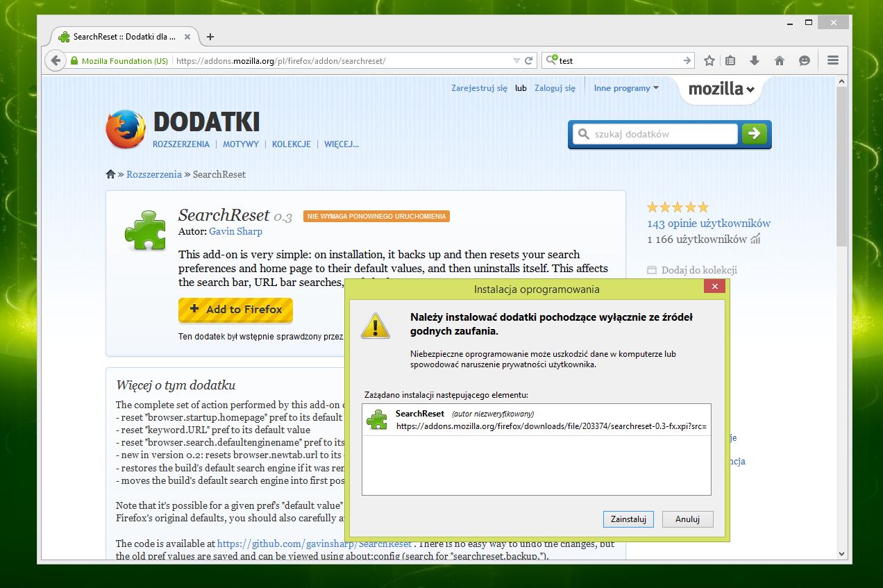Click the SearchReset green puzzle icon on page

tap(144, 230)
